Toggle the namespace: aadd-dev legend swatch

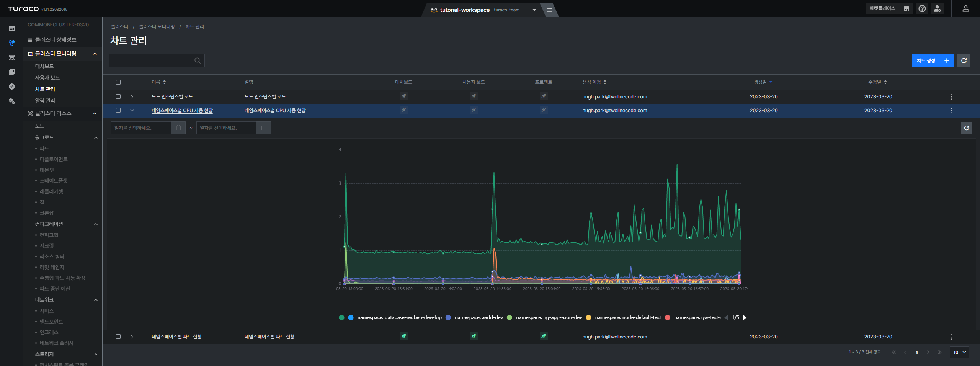(x=448, y=317)
